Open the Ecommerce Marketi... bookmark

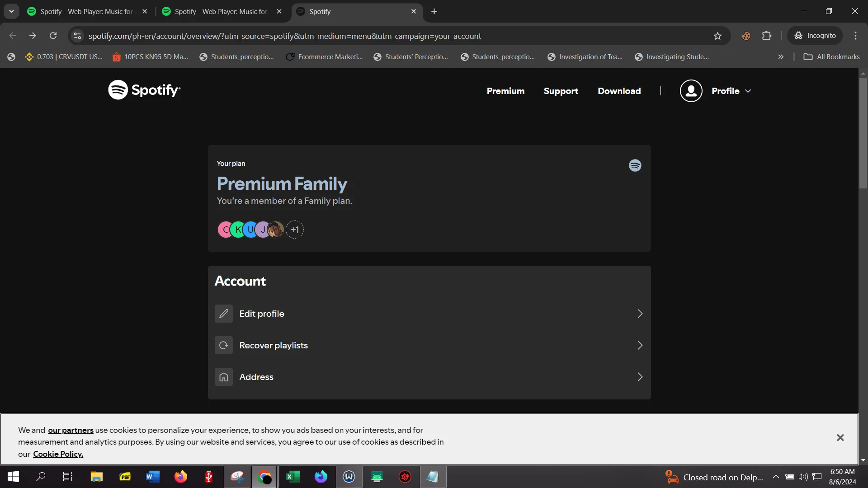(x=324, y=57)
